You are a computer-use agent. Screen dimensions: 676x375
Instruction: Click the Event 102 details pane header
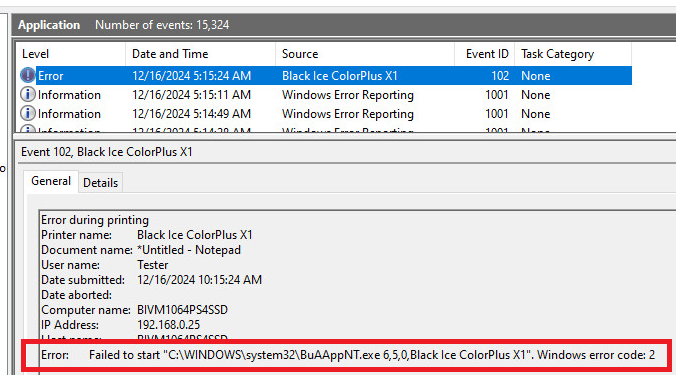coord(106,152)
